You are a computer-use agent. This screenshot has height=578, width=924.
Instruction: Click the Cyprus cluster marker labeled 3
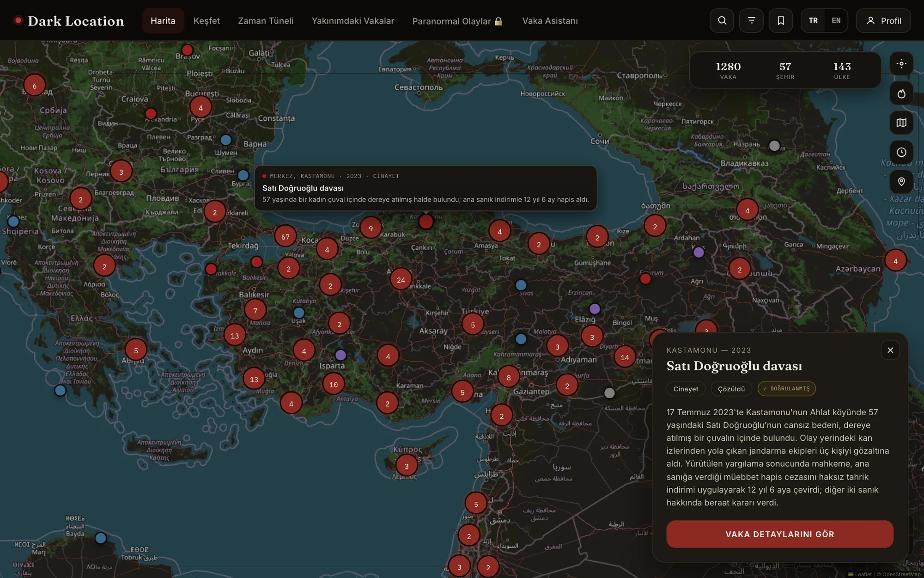[407, 466]
